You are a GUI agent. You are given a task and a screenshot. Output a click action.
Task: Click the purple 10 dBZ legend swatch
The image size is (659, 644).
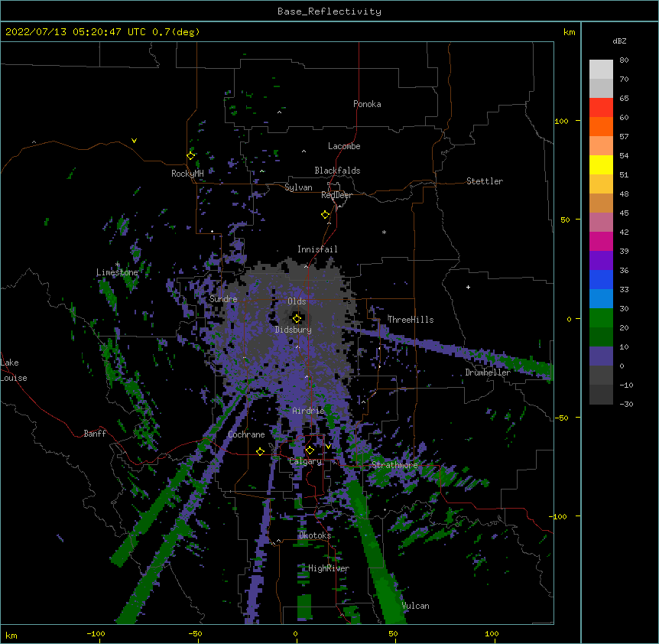(x=601, y=356)
